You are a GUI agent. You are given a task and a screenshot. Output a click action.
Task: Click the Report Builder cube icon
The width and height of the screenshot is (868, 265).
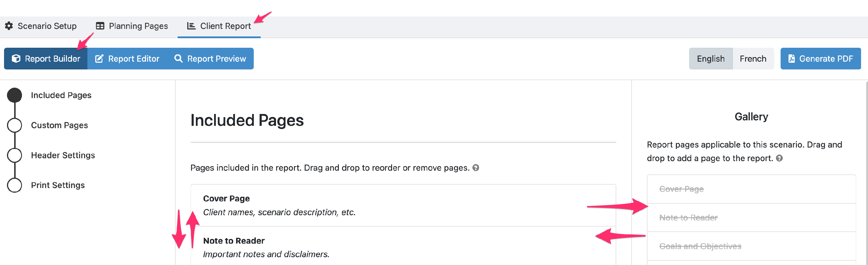16,59
